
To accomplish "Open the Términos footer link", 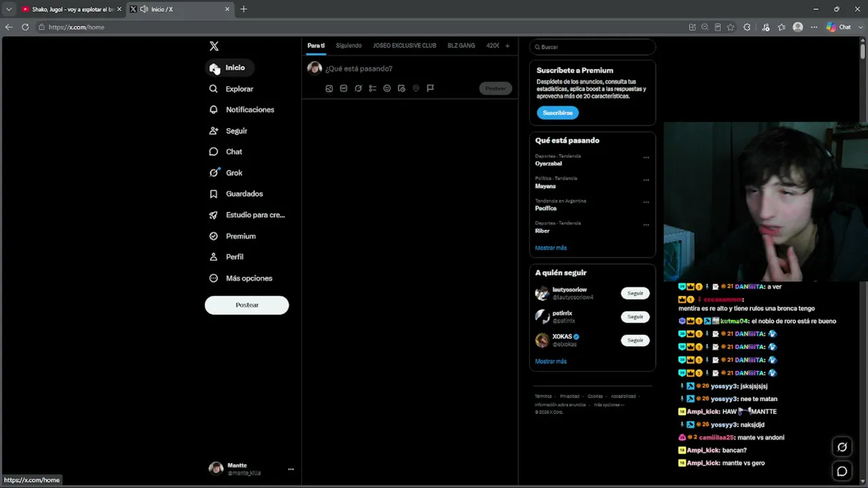I will pos(543,396).
